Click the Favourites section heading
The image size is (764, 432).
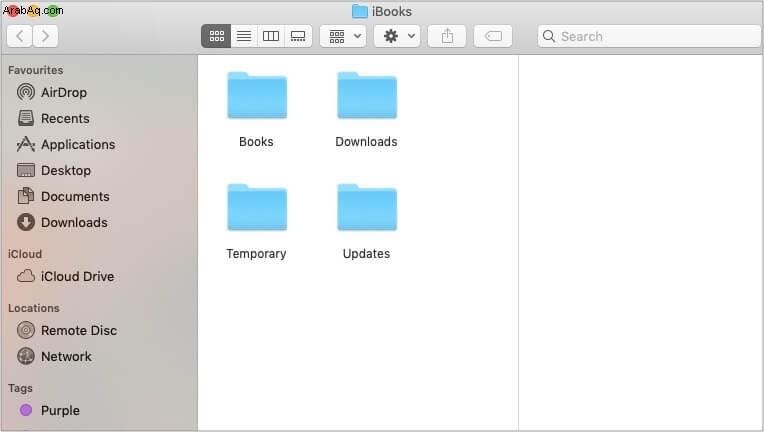[36, 70]
